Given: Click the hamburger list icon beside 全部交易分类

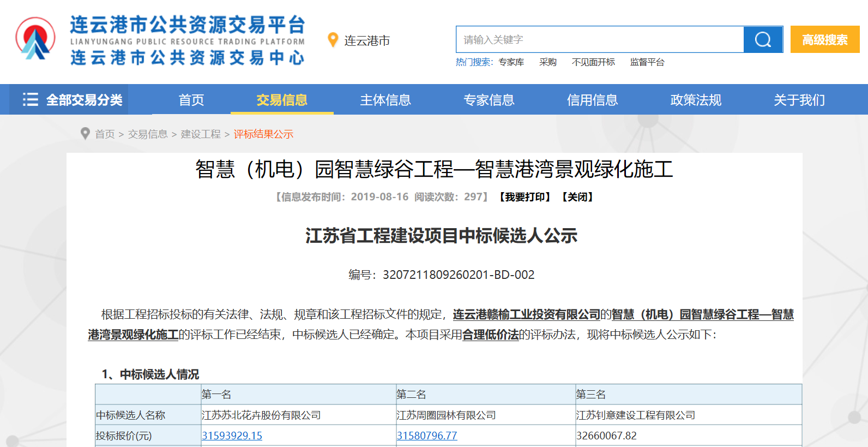Looking at the screenshot, I should [31, 99].
